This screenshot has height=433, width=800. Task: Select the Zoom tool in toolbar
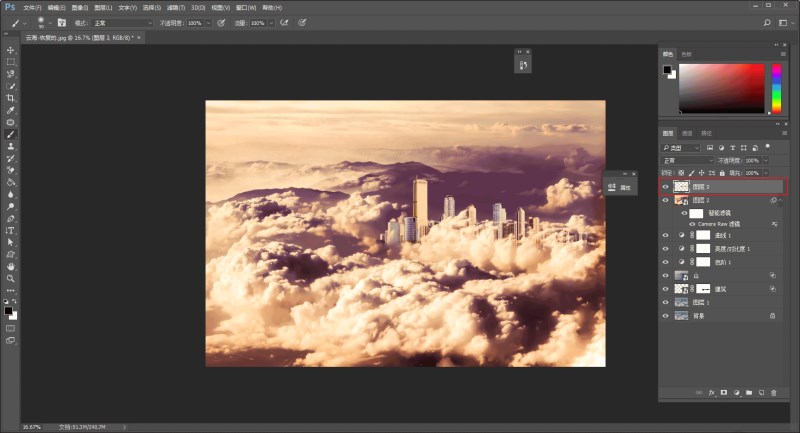pos(11,278)
